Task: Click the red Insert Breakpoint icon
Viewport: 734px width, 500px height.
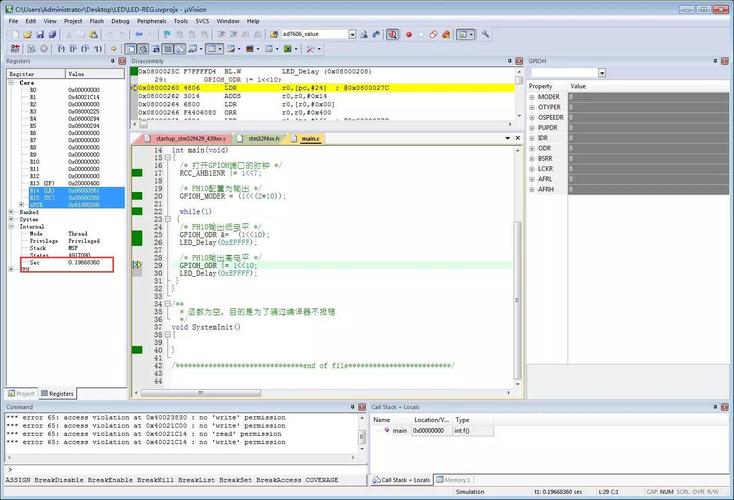Action: point(409,34)
